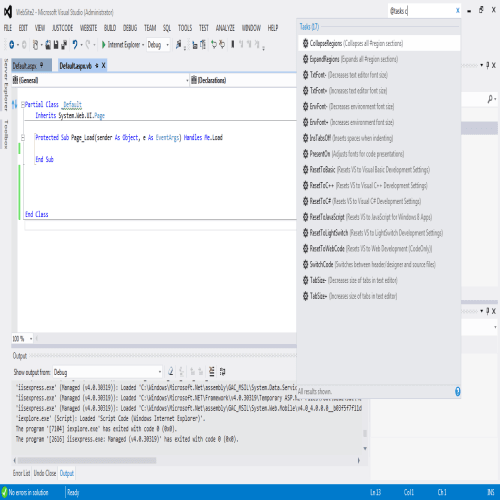The width and height of the screenshot is (500, 500).
Task: Click the Undo toolbar icon
Action: pos(75,44)
